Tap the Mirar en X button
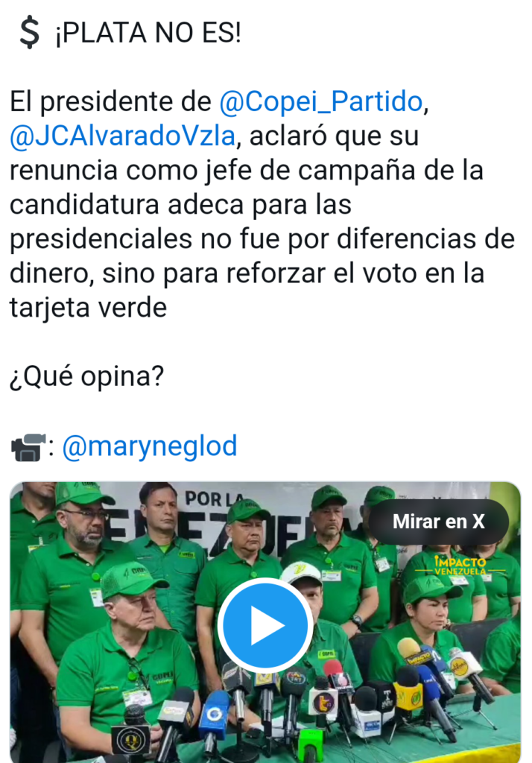532x763 pixels. [438, 522]
